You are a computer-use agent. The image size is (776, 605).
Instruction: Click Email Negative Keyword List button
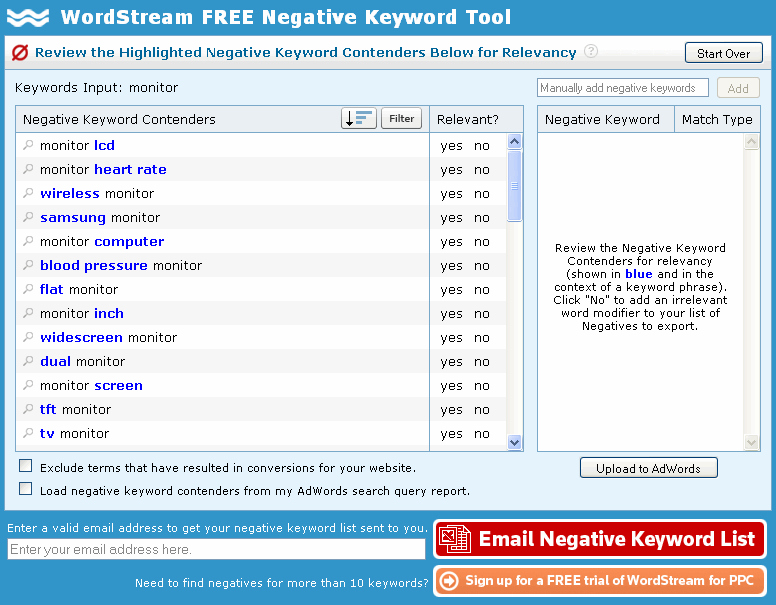click(x=600, y=539)
